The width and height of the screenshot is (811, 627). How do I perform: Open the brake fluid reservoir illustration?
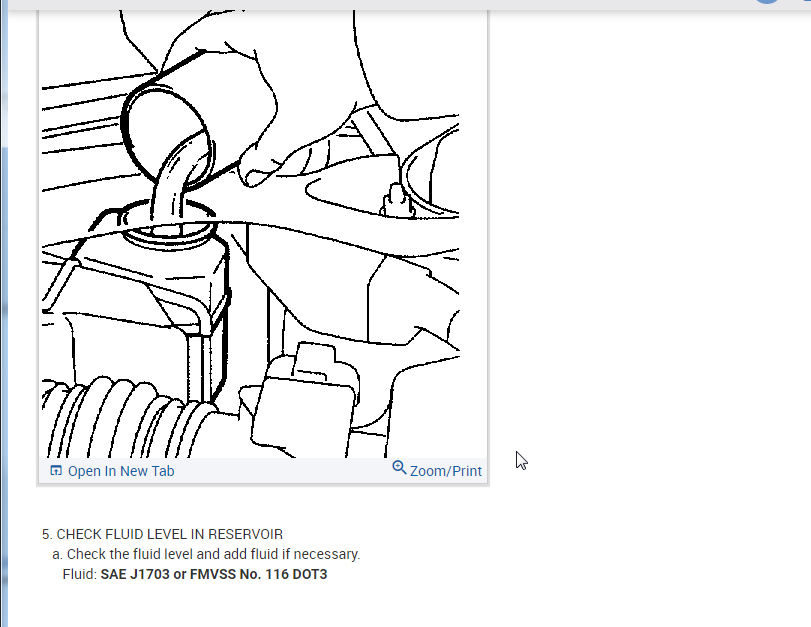point(250,234)
